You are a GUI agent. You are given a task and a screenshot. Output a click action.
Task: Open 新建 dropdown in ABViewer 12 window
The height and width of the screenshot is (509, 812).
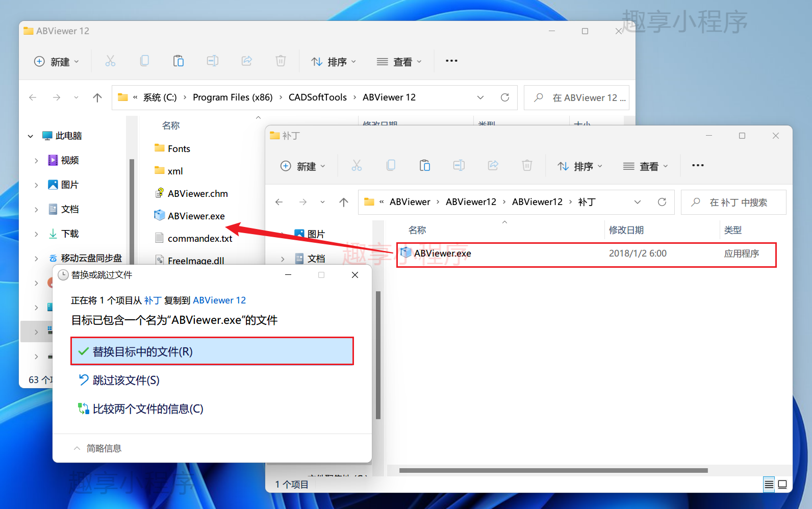coord(57,61)
